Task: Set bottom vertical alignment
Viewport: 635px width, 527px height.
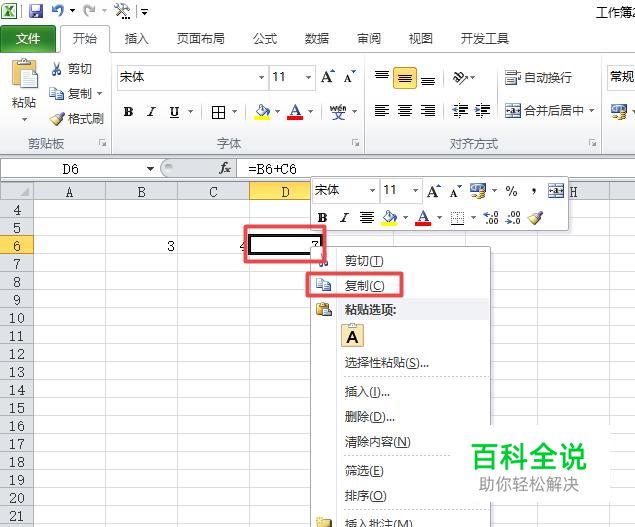Action: click(x=428, y=80)
